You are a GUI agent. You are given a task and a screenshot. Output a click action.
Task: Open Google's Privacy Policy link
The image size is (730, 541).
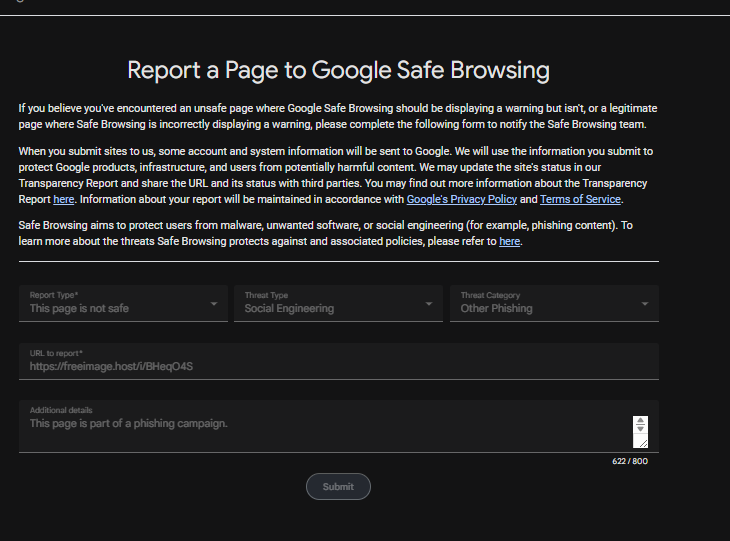(x=462, y=199)
